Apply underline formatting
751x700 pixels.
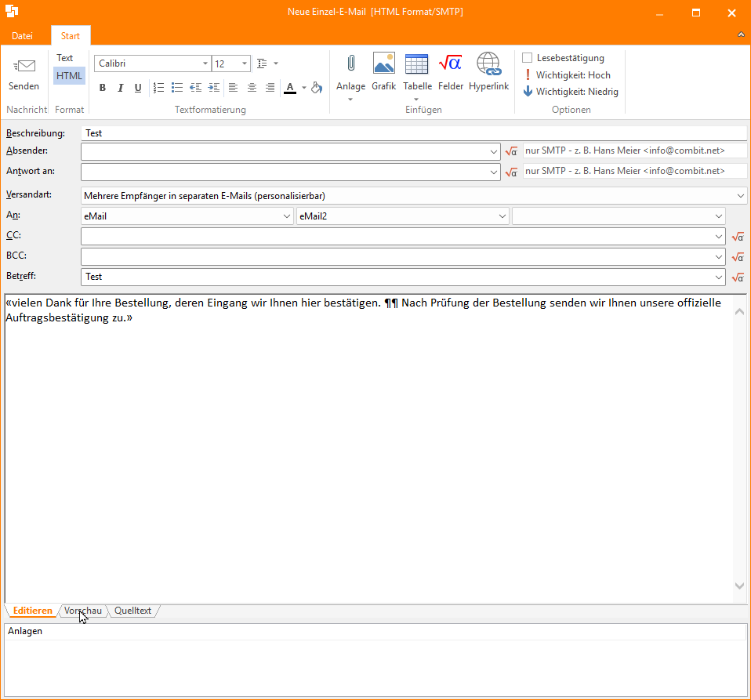[138, 88]
